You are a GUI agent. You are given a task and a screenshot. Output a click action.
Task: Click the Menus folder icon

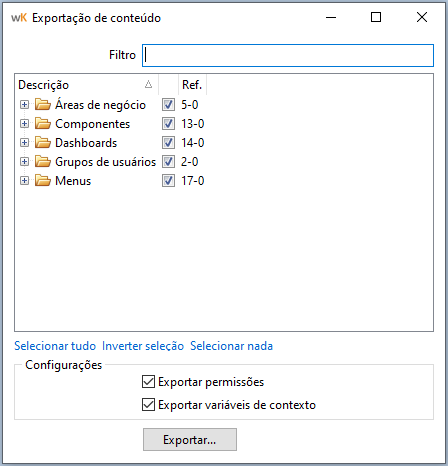(43, 181)
